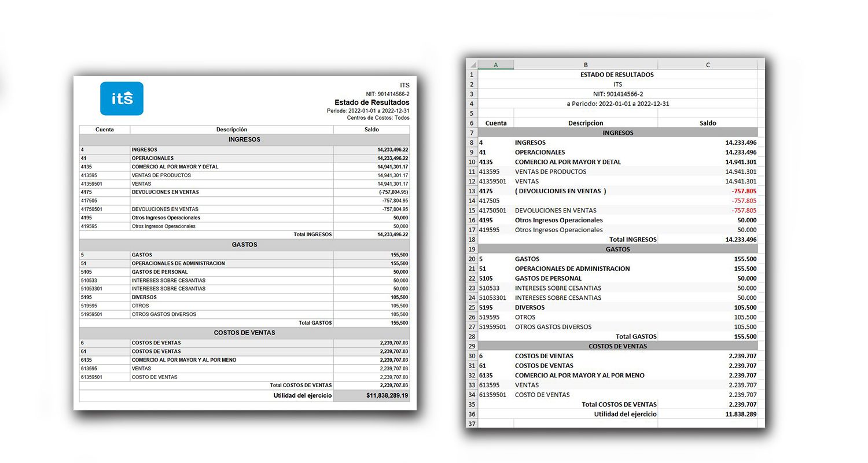Select row 36 header in the Excel sheet

[472, 414]
